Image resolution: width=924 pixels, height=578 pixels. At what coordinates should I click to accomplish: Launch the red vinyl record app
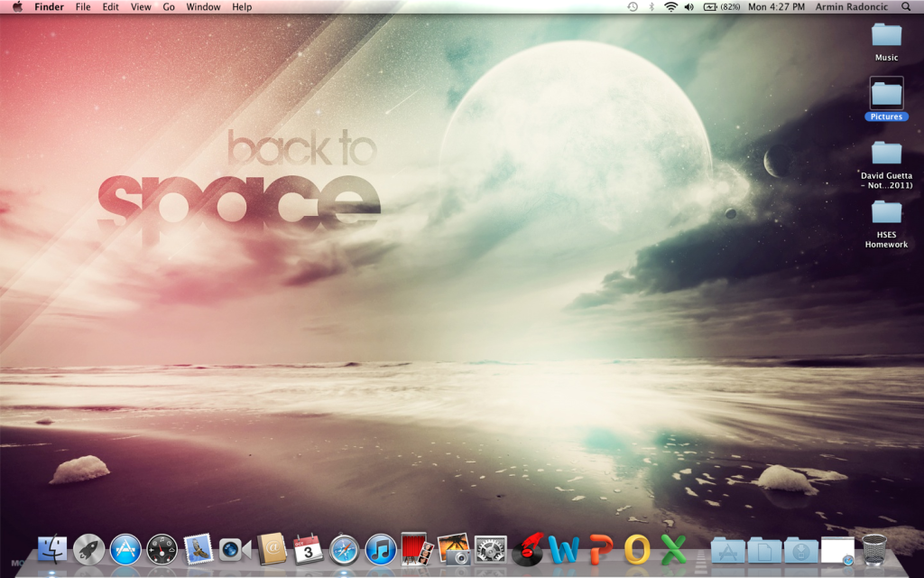click(527, 549)
